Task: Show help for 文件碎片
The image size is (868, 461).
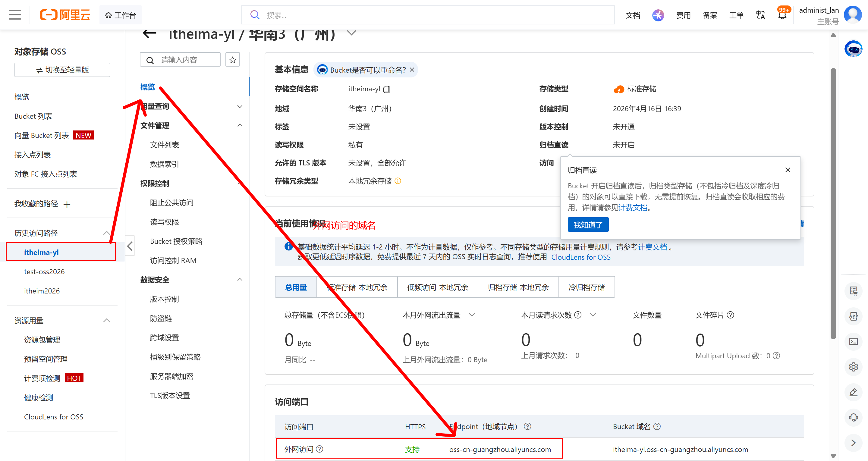Action: coord(730,315)
